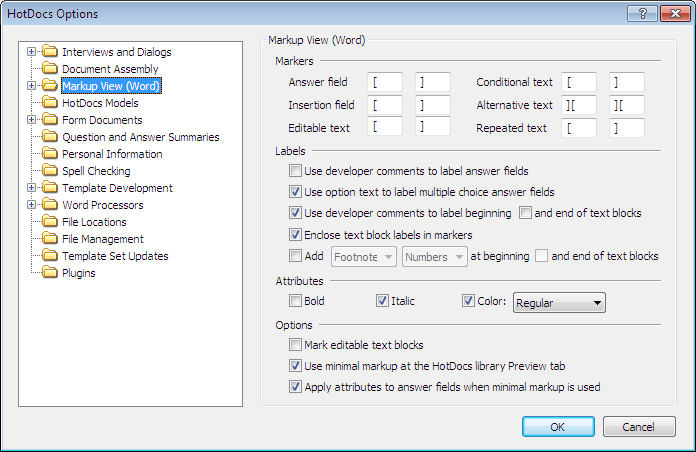Click the Template Set Updates folder icon
Screen dimensions: 696x452
(x=50, y=256)
